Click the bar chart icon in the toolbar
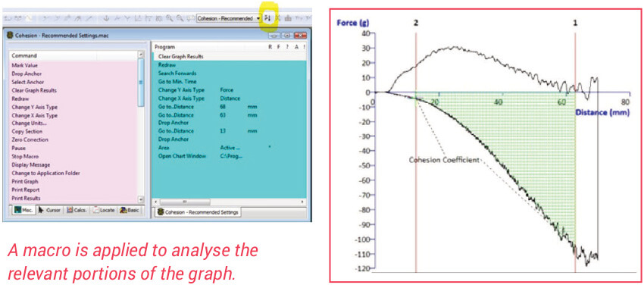 288,18
